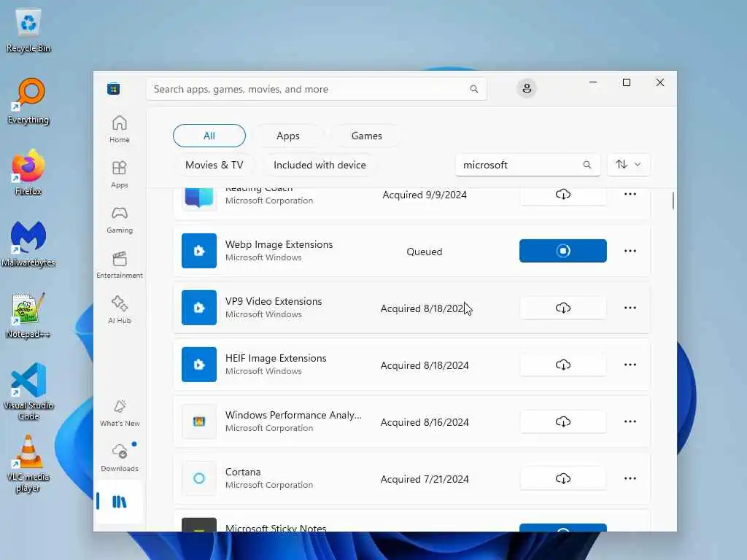
Task: Click the Queued status text
Action: tap(424, 252)
